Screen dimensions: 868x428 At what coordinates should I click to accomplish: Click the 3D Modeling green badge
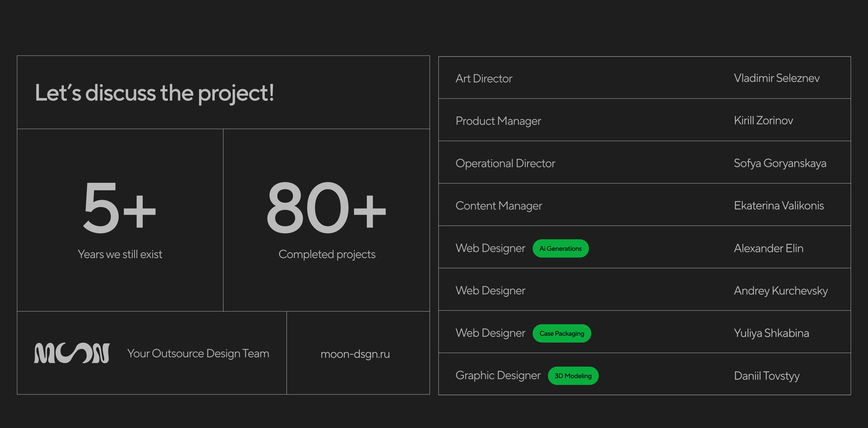pyautogui.click(x=573, y=376)
